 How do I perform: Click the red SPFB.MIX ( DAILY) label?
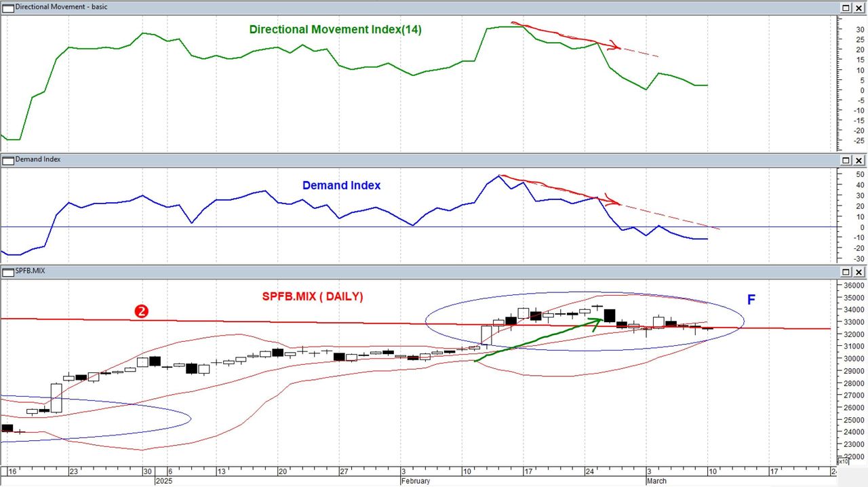(313, 296)
